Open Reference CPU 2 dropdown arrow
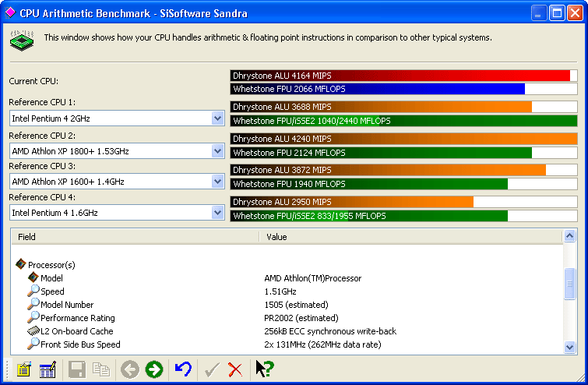Image resolution: width=588 pixels, height=385 pixels. pyautogui.click(x=217, y=151)
